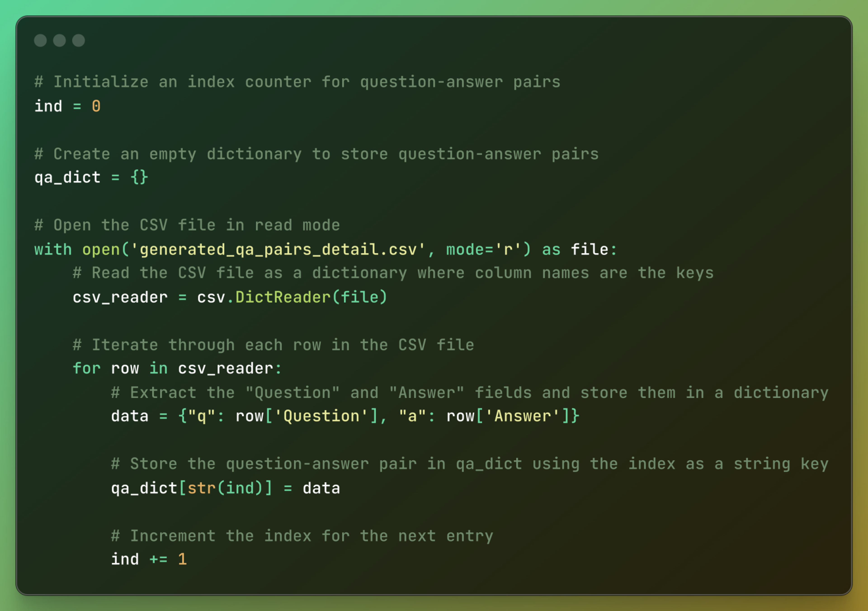The height and width of the screenshot is (611, 868).
Task: Click the middle gray window dot
Action: (x=59, y=40)
